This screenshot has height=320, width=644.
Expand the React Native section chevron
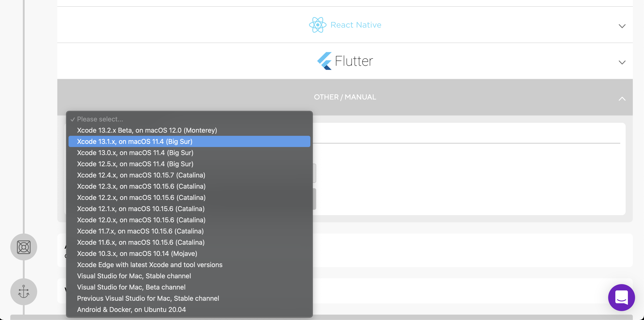point(622,26)
